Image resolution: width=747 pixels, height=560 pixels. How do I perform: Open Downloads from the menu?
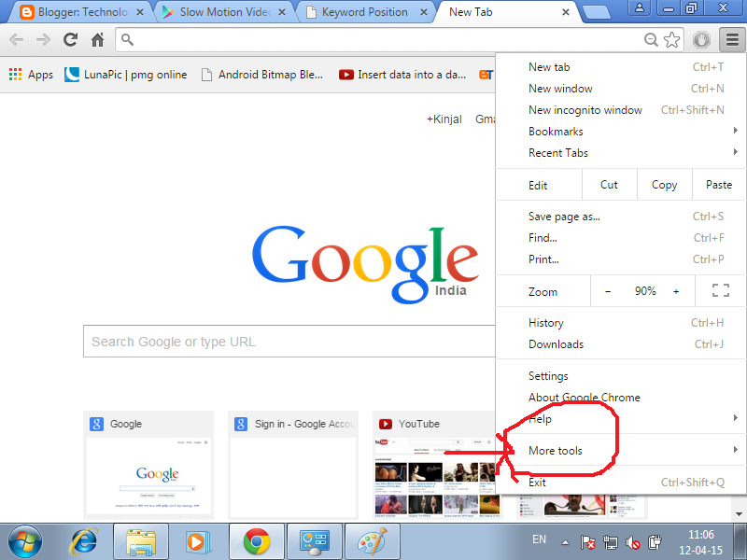pos(620,344)
